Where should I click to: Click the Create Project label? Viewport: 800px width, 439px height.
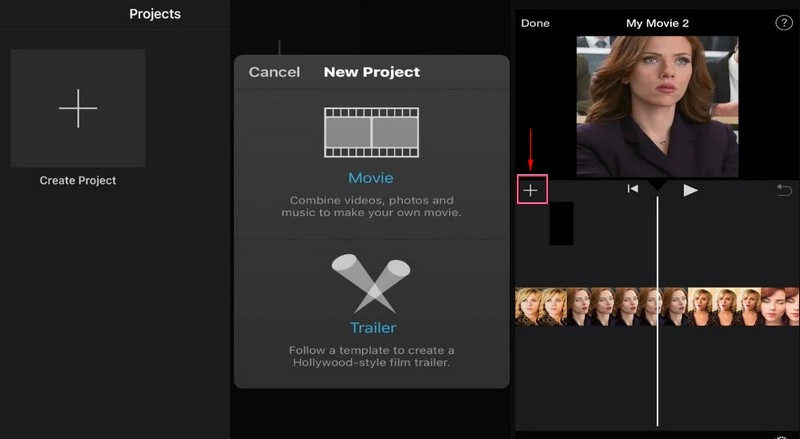point(78,180)
